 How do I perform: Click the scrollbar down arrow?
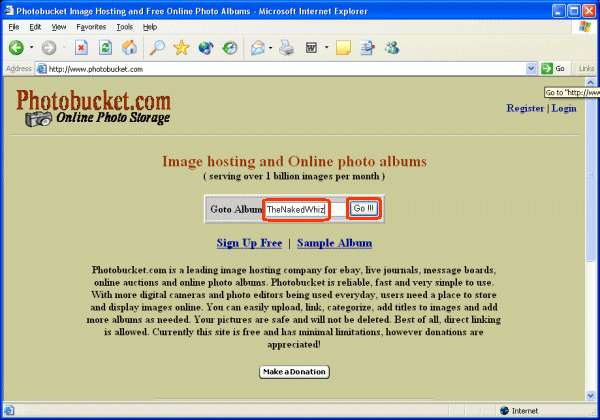pos(590,396)
